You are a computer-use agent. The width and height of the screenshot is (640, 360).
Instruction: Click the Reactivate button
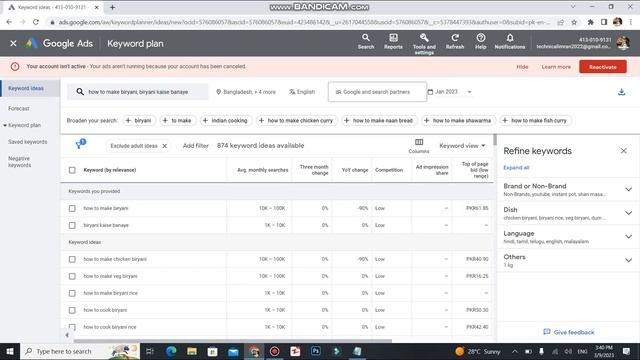[x=602, y=67]
